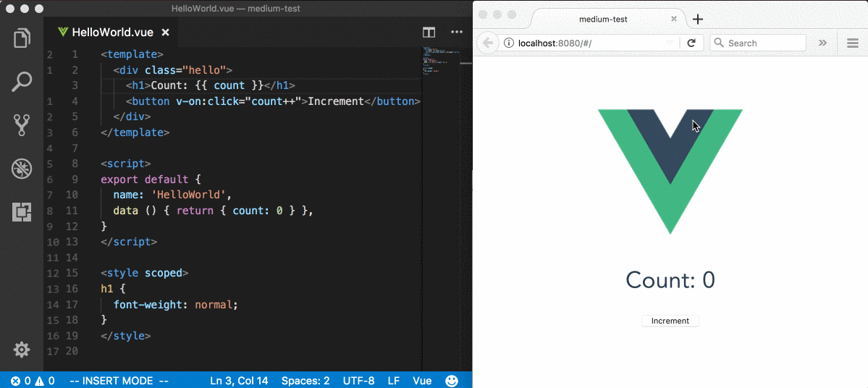
Task: Click Ln 3, Col 14 in the status bar
Action: click(x=239, y=381)
